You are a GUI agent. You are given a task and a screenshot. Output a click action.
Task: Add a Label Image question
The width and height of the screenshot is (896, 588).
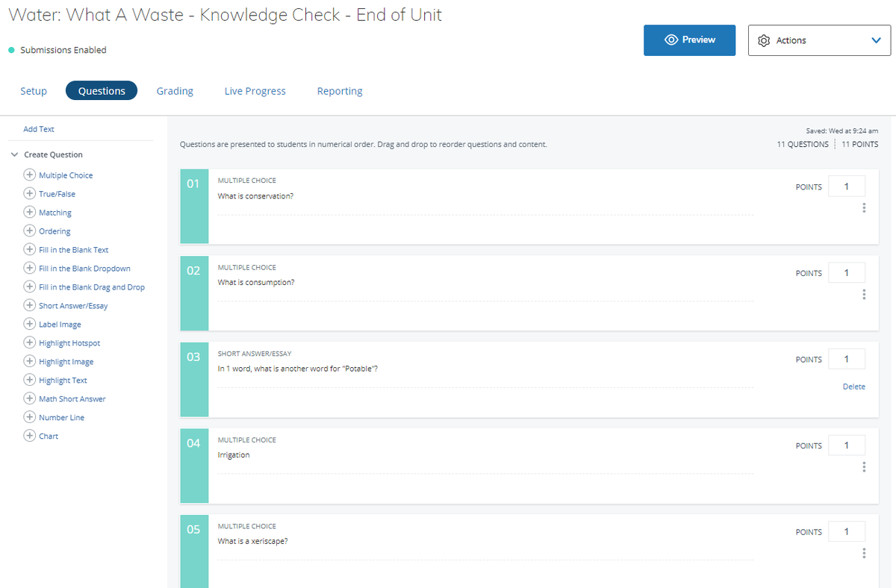click(x=60, y=325)
